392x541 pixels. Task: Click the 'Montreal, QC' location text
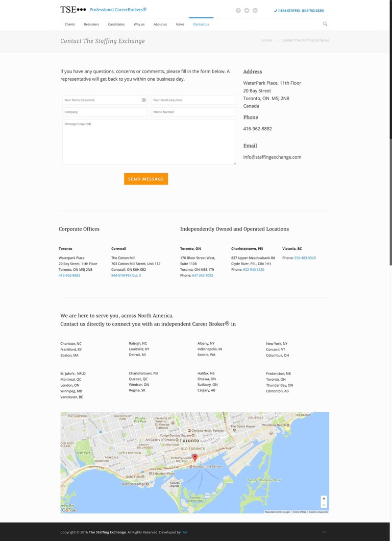[x=70, y=380]
